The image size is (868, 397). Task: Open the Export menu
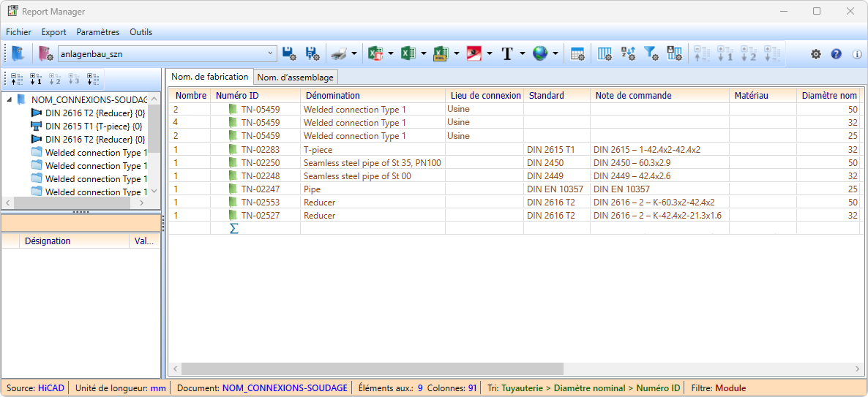click(53, 32)
